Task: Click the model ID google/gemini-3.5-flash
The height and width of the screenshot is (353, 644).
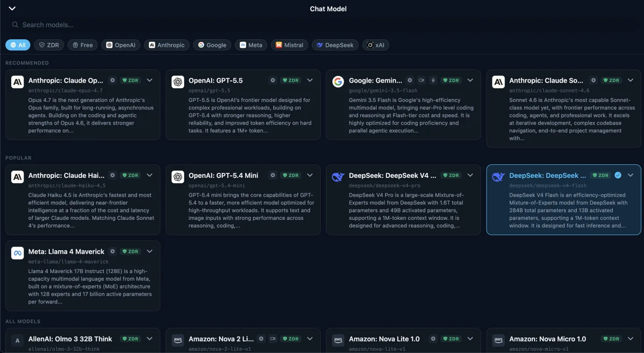Action: pyautogui.click(x=383, y=91)
